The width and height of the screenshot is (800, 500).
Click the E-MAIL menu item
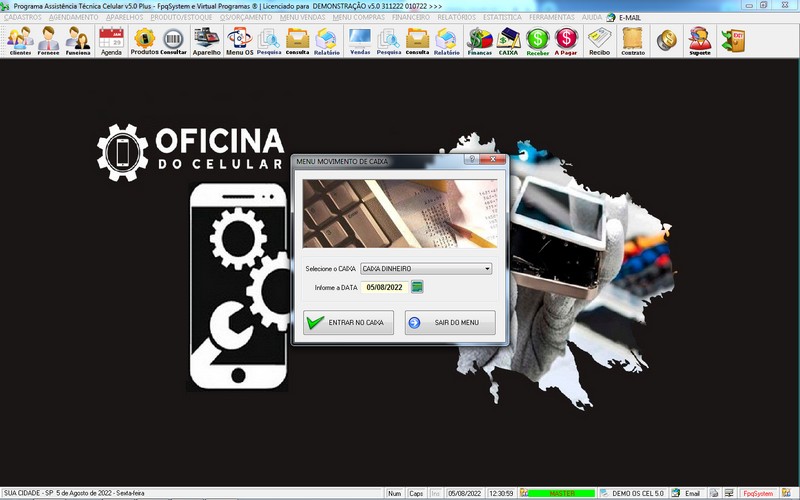(630, 17)
